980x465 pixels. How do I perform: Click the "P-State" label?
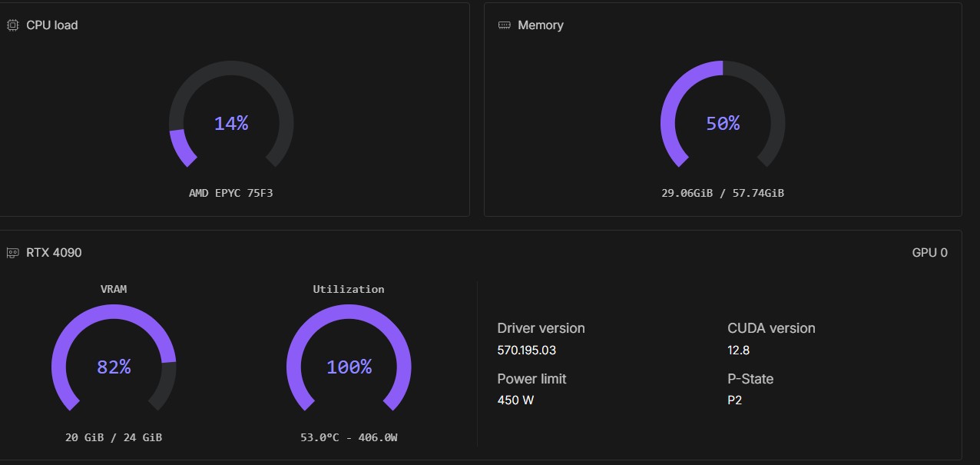pyautogui.click(x=751, y=379)
